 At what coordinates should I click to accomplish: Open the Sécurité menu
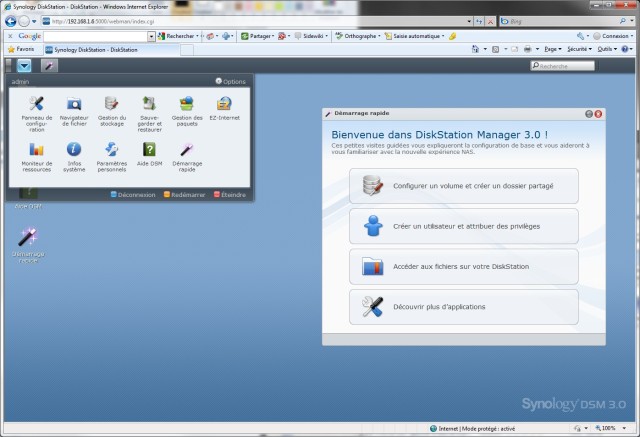pos(579,49)
